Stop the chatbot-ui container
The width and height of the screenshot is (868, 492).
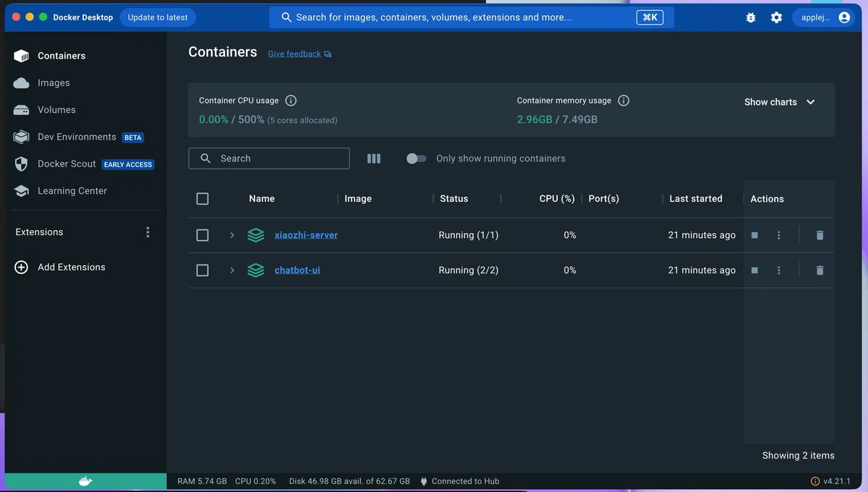click(754, 270)
